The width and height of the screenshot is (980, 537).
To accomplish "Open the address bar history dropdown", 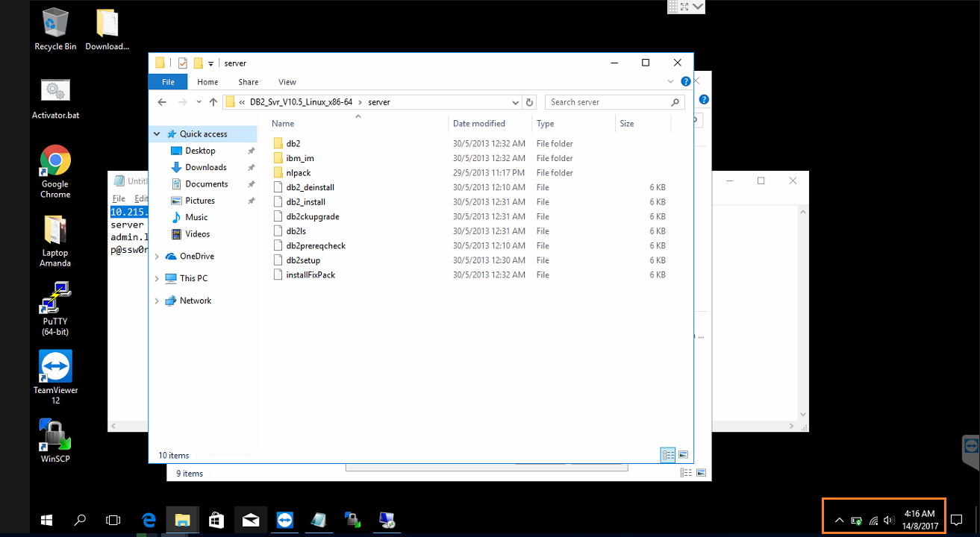I will (x=516, y=102).
